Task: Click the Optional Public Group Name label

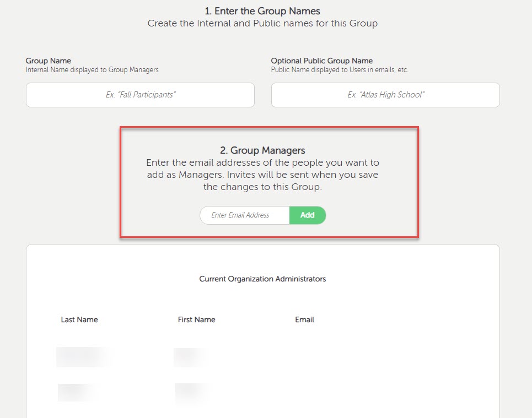Action: pyautogui.click(x=321, y=61)
